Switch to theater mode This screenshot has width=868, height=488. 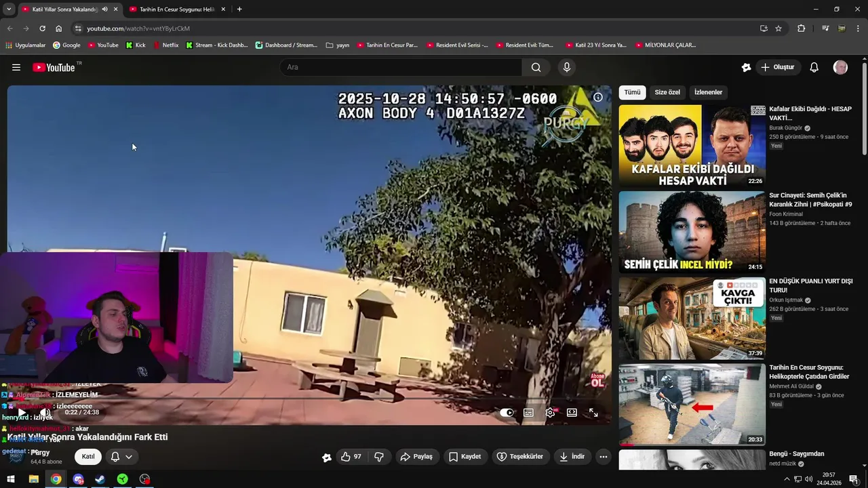coord(572,412)
